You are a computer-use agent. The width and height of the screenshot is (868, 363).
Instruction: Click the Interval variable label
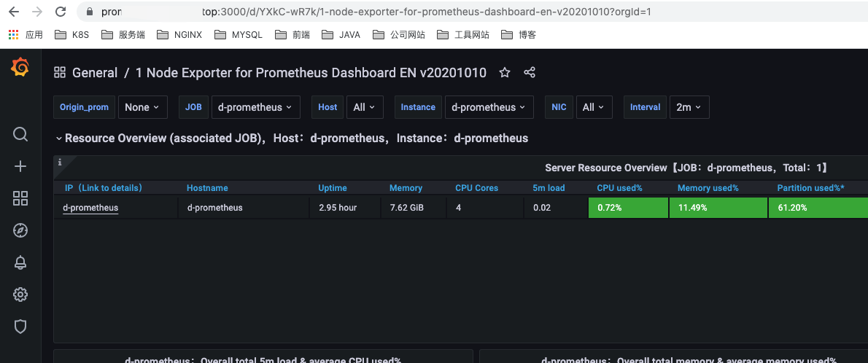(x=645, y=107)
